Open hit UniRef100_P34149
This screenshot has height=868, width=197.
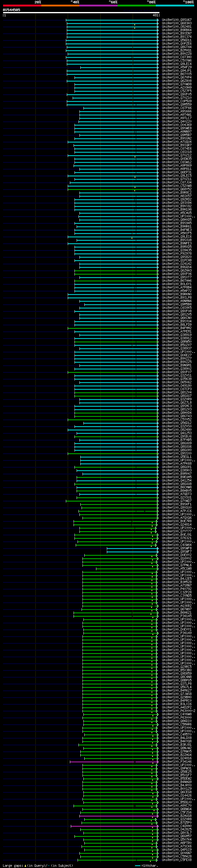(x=177, y=633)
